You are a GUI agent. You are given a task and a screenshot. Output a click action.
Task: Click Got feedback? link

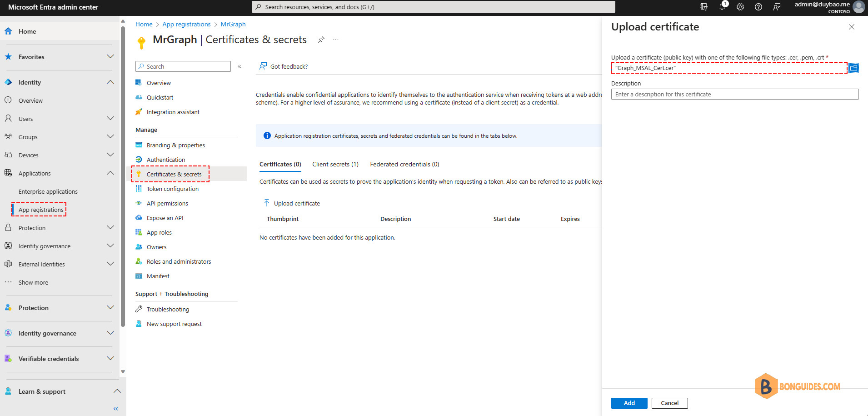(284, 66)
